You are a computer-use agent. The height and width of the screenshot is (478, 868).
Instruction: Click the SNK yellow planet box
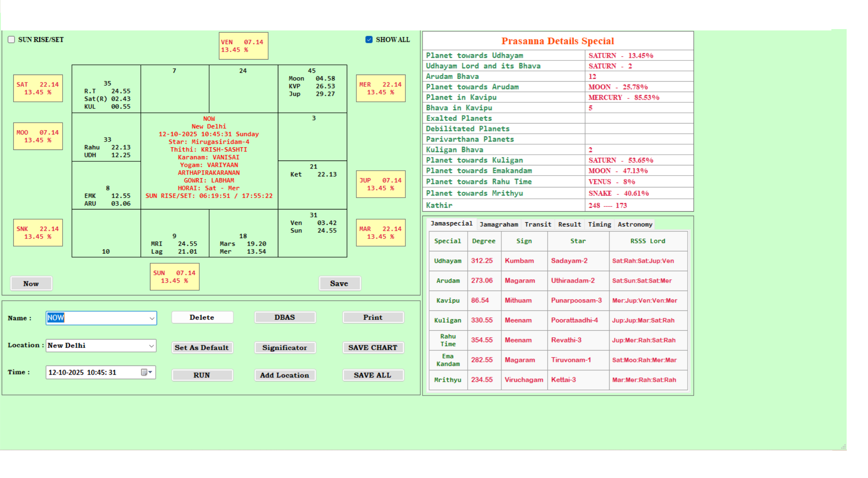tap(38, 233)
